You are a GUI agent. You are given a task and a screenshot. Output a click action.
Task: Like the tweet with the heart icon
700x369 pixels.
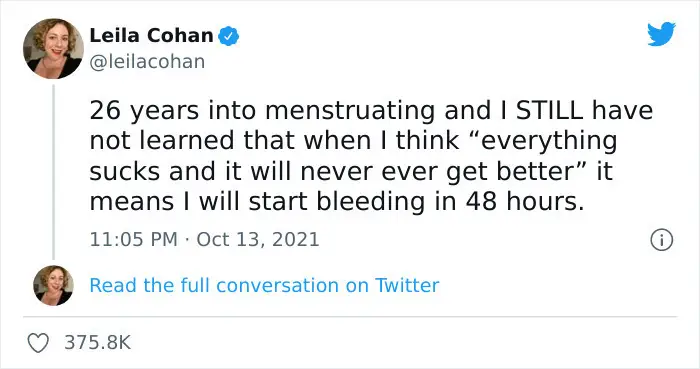pos(38,343)
